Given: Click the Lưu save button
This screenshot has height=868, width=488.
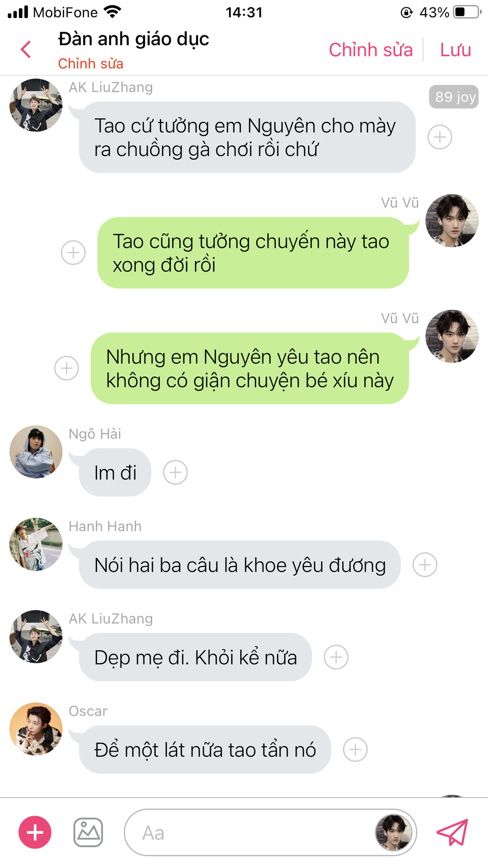Looking at the screenshot, I should pyautogui.click(x=455, y=50).
